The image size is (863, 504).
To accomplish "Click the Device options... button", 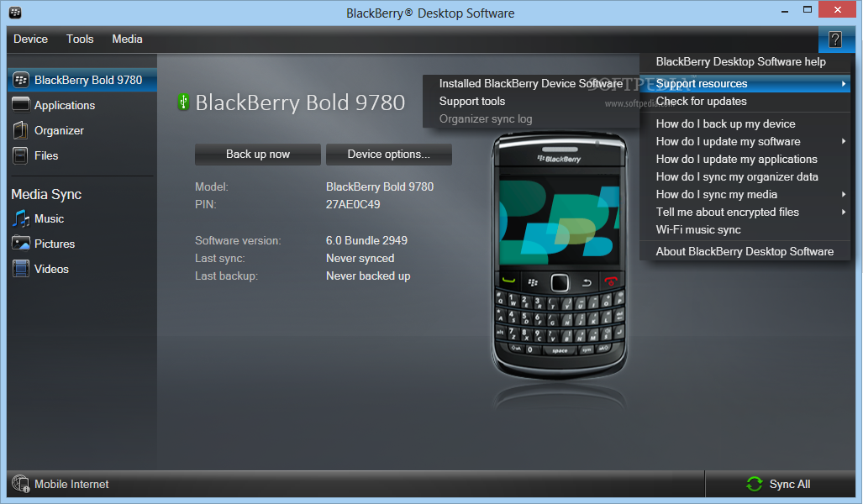I will 389,155.
